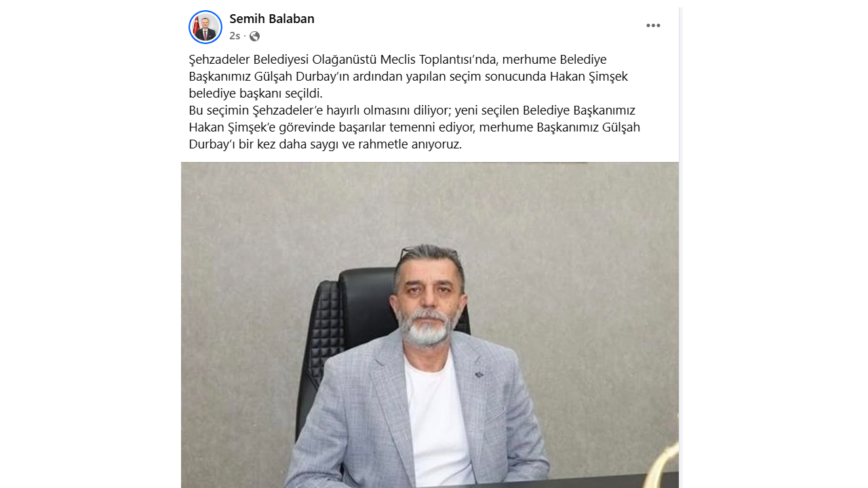Click the first line starting 'Şehzadeler Belediyesi Olağanüstü'
This screenshot has height=488, width=868.
pos(397,60)
